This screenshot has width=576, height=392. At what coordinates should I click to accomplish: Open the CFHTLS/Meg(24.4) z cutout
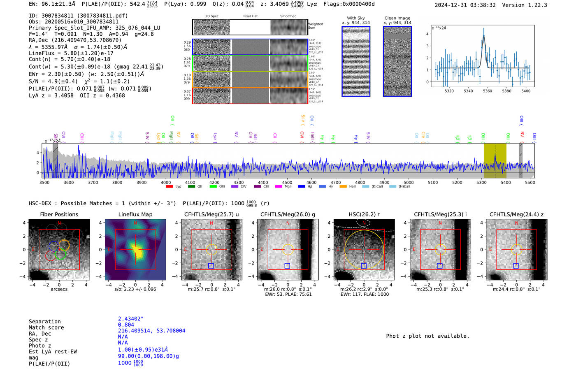point(517,250)
